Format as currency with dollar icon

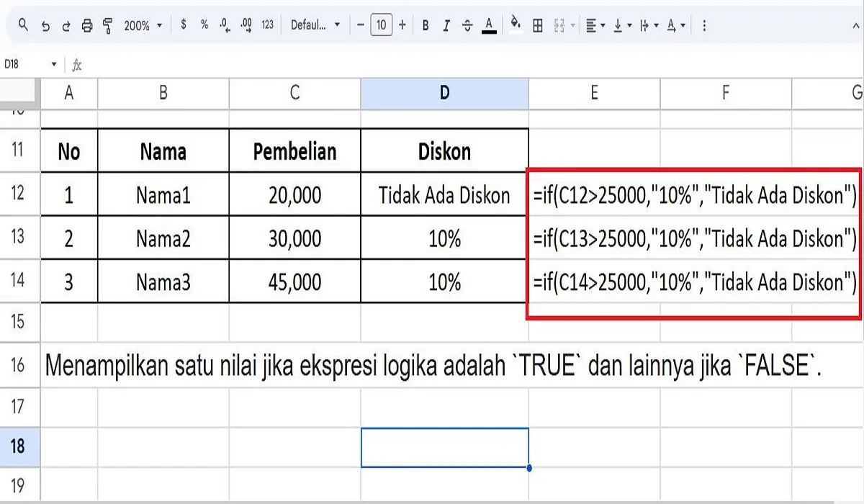184,25
